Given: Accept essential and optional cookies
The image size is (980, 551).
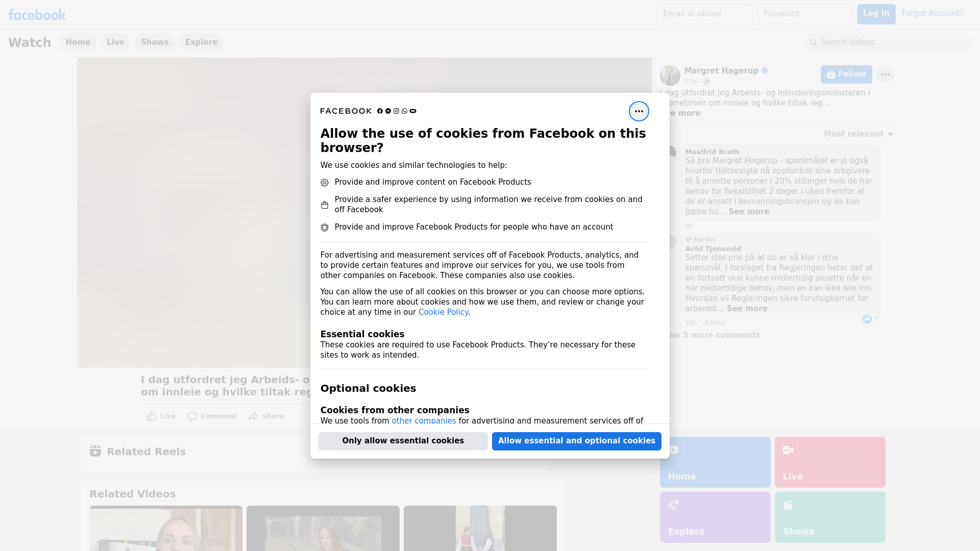Looking at the screenshot, I should pos(576,441).
